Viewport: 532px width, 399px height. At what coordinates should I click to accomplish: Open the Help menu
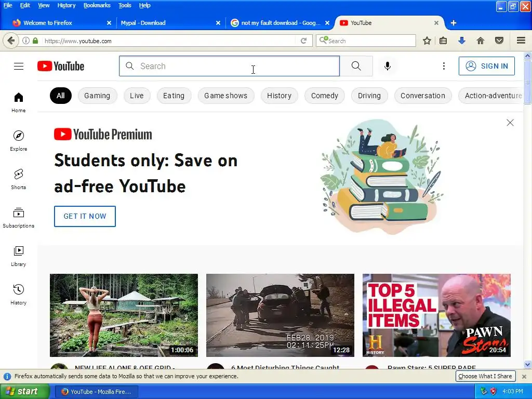(144, 5)
